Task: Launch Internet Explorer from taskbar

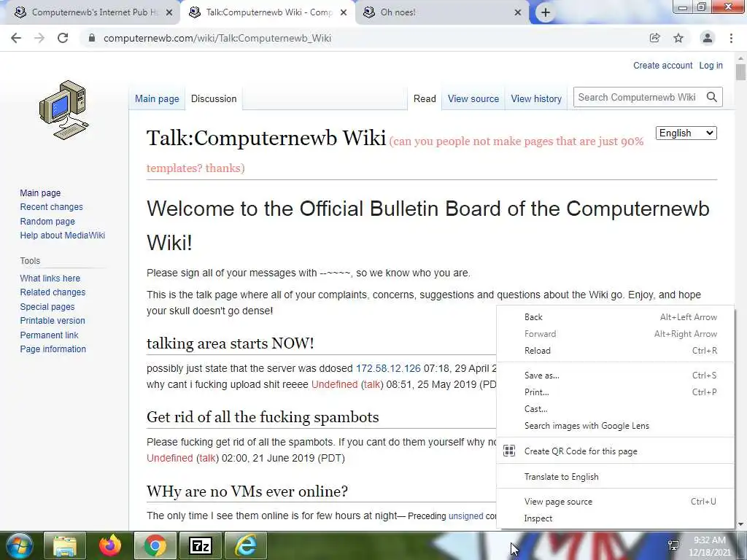Action: coord(246,545)
